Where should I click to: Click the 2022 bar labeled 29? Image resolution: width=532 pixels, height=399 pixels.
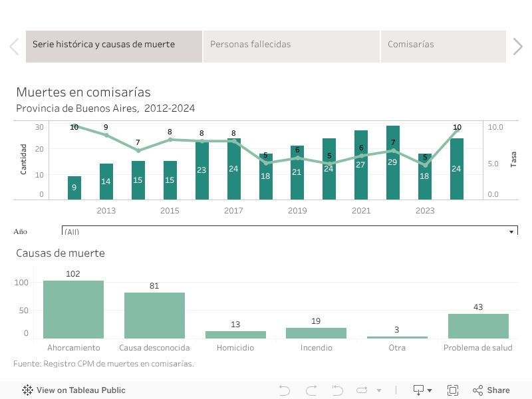coord(393,163)
